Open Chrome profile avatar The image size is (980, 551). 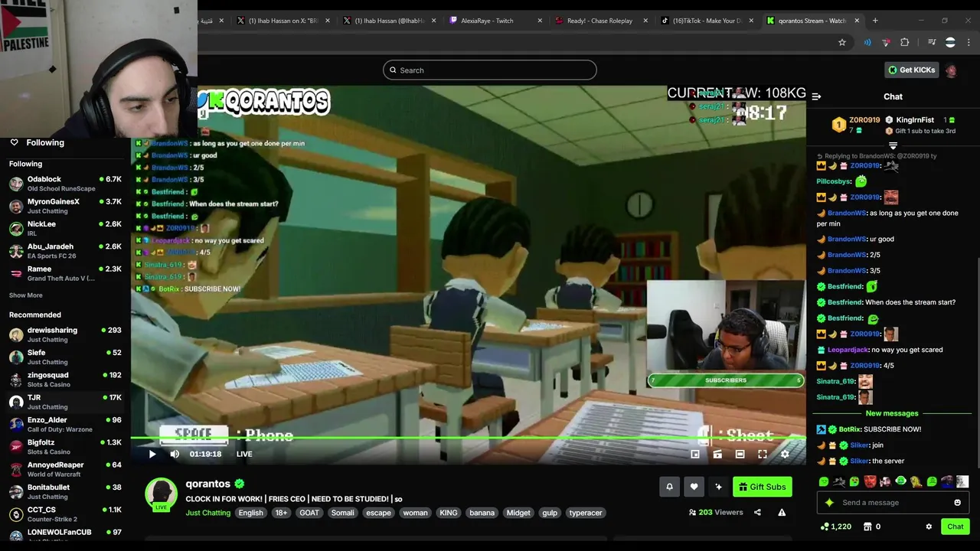point(950,42)
